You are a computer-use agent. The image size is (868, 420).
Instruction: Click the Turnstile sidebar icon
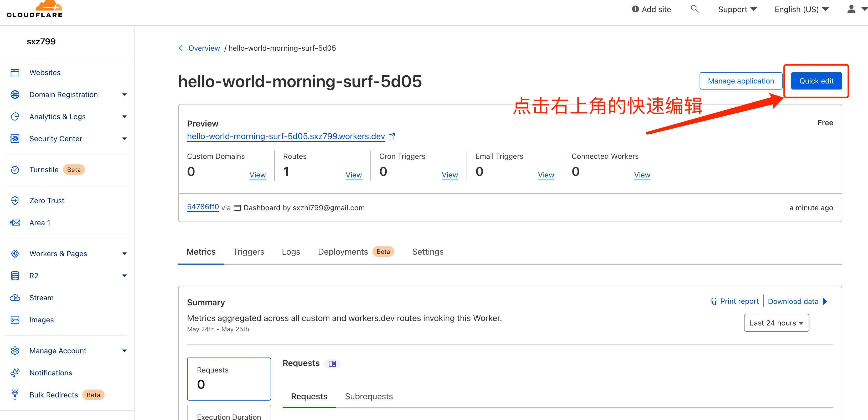pyautogui.click(x=15, y=169)
